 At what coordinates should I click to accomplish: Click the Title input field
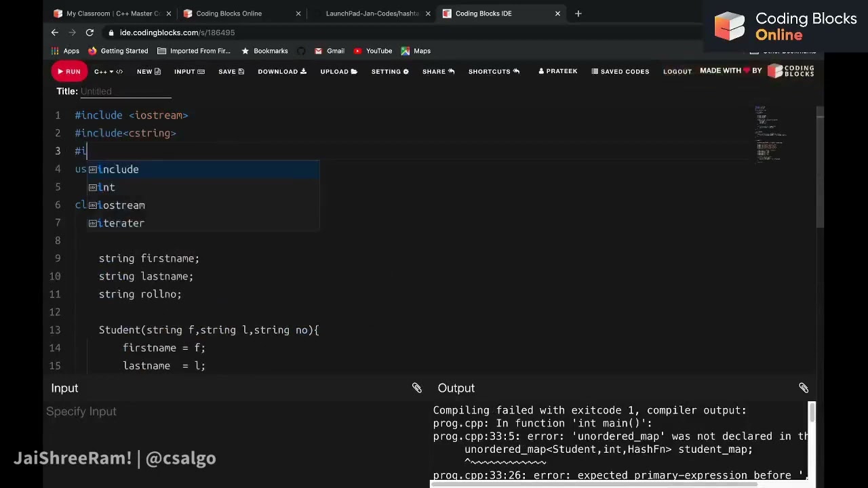(125, 91)
